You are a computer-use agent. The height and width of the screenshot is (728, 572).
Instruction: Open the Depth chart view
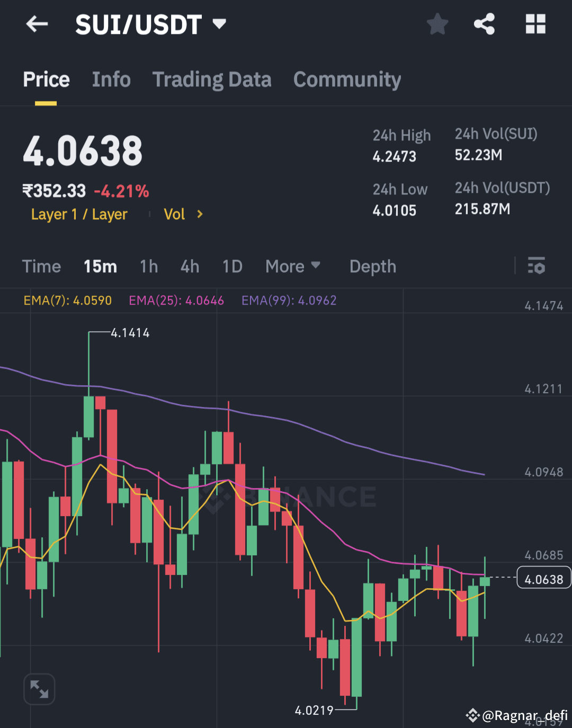coord(372,266)
